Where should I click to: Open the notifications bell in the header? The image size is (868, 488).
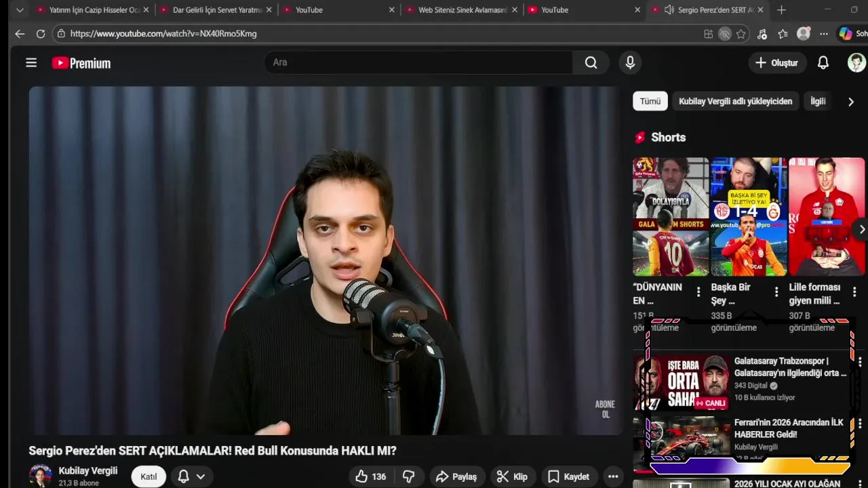coord(823,62)
